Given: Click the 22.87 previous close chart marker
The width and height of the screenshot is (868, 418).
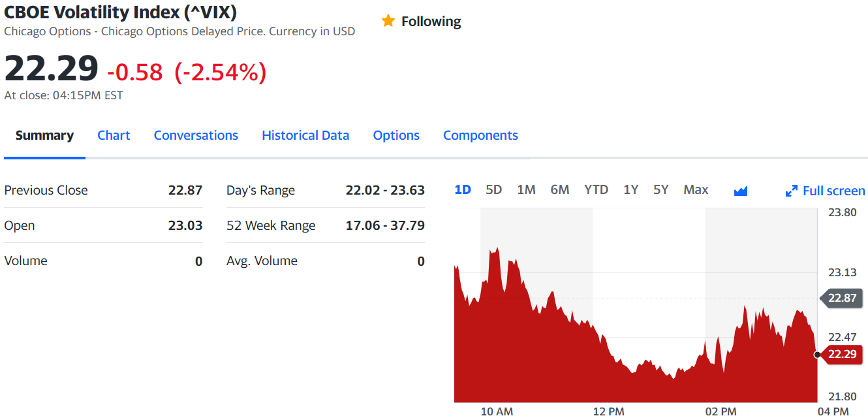Looking at the screenshot, I should [841, 298].
